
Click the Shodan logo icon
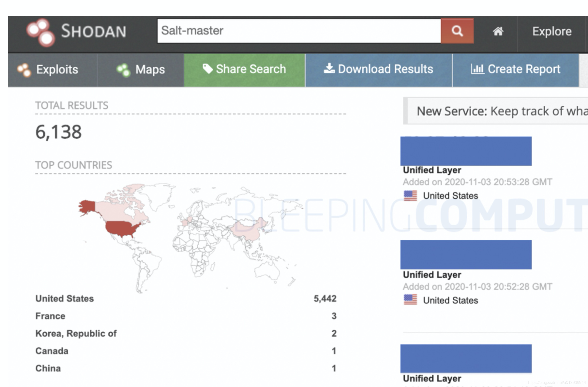[x=41, y=32]
